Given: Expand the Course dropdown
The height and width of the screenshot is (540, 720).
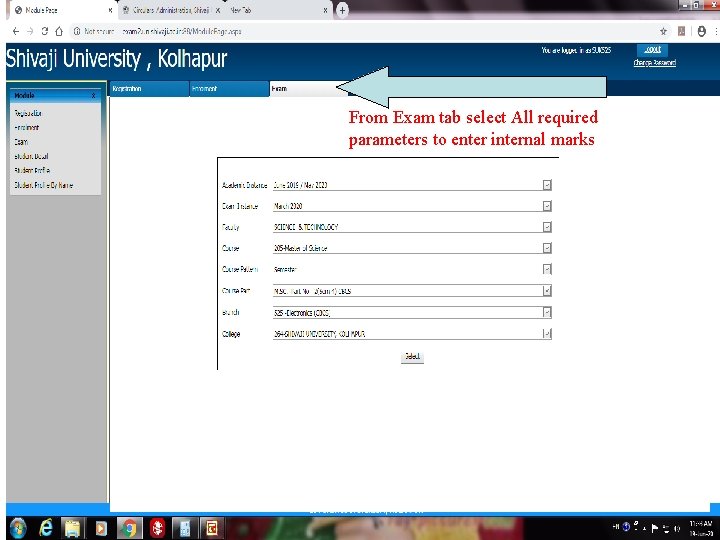Looking at the screenshot, I should tap(547, 248).
